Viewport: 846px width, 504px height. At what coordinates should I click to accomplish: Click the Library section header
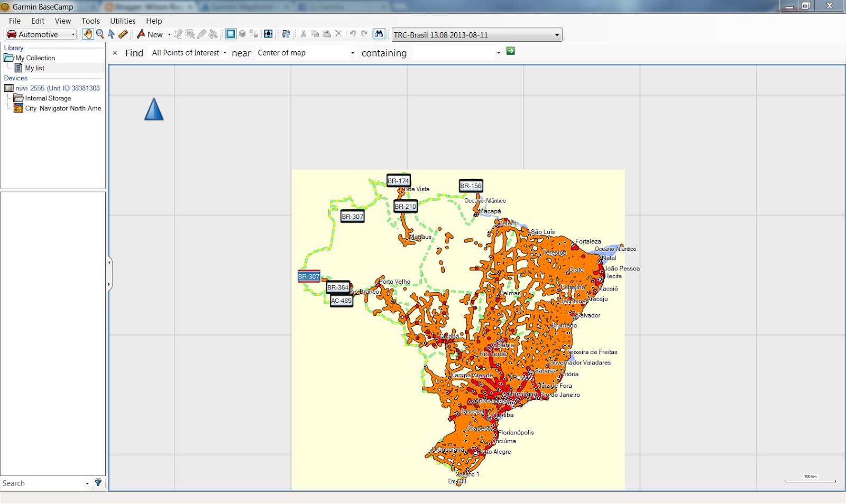(14, 48)
